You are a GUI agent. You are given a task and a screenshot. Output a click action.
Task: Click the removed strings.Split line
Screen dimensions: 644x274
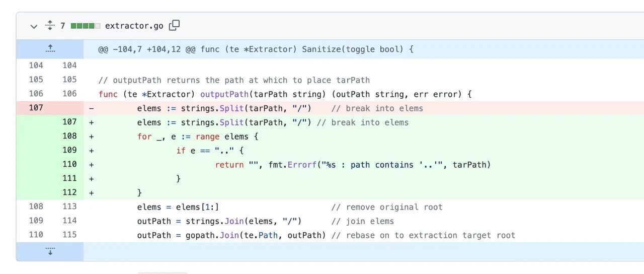tap(280, 108)
